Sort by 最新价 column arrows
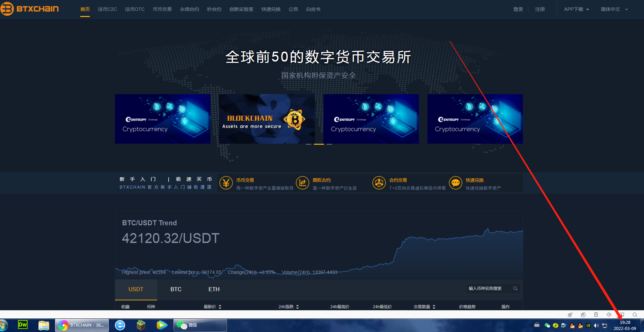The image size is (644, 332). (220, 307)
